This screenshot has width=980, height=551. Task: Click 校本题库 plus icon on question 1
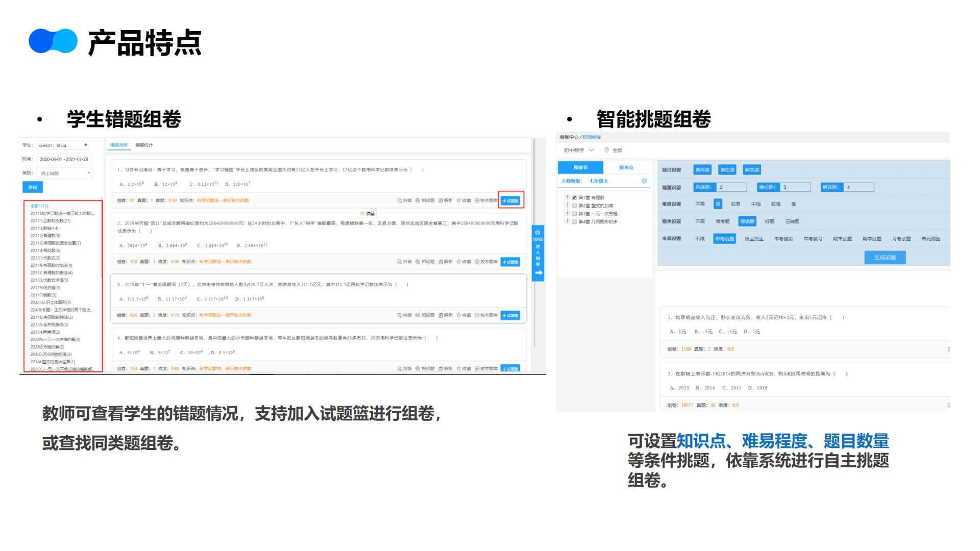[x=477, y=201]
